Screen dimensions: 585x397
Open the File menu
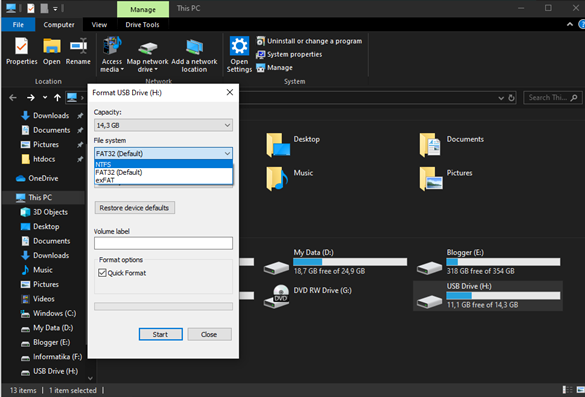18,25
